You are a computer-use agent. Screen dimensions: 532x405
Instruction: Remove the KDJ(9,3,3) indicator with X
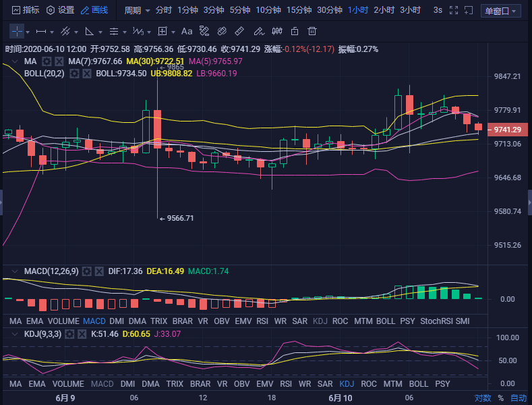tap(82, 334)
